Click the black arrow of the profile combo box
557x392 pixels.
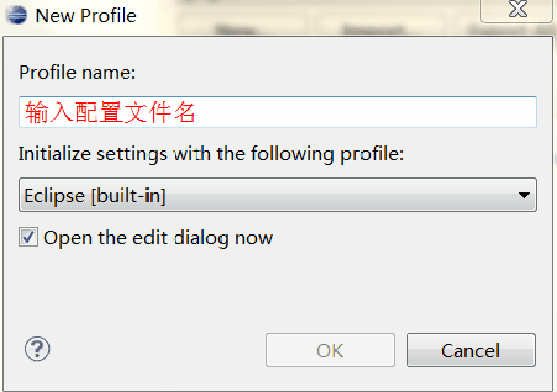point(524,195)
